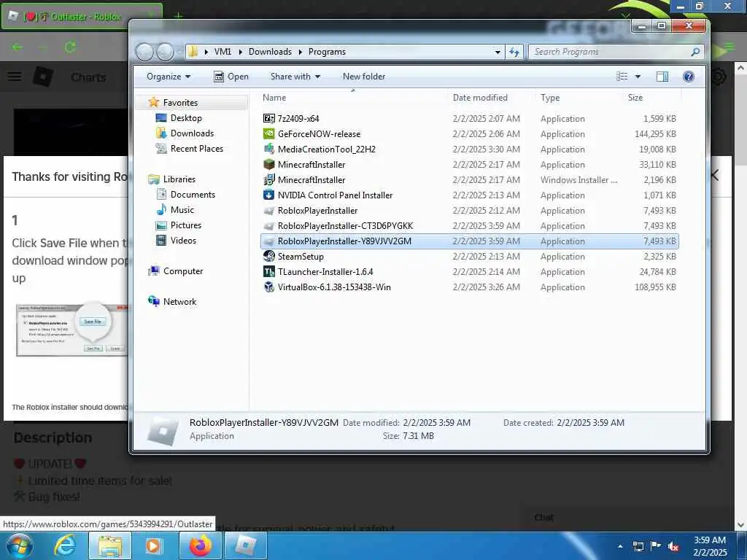Open Windows Media Player from taskbar

pos(153,545)
